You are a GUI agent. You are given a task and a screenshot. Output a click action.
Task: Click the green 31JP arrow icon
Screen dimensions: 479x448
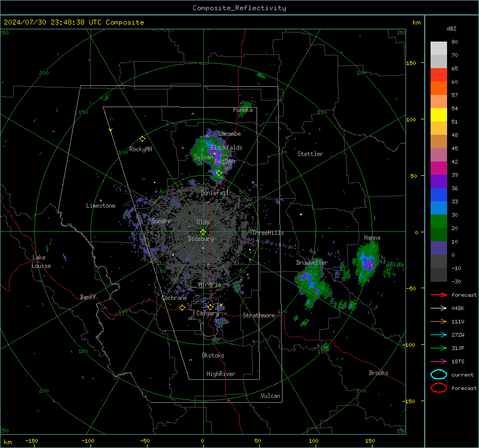point(439,348)
